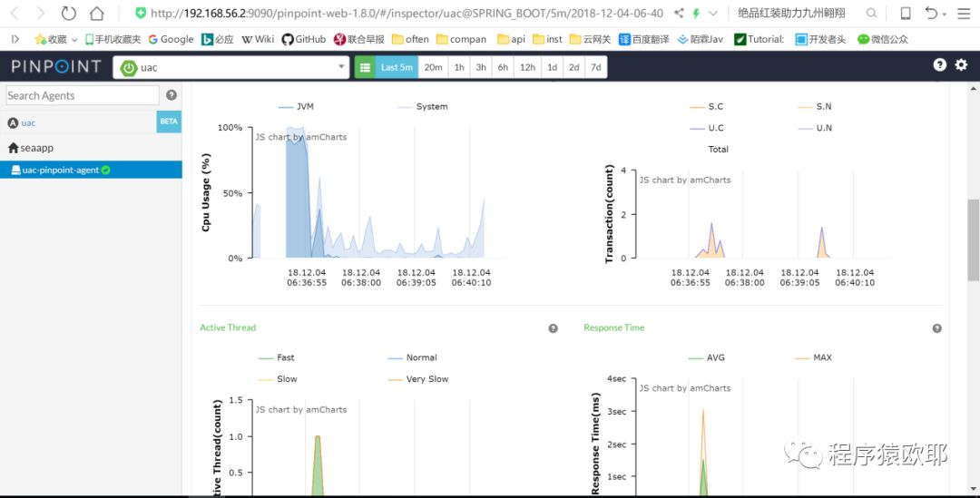Open the 微信公众 bookmark

[883, 39]
